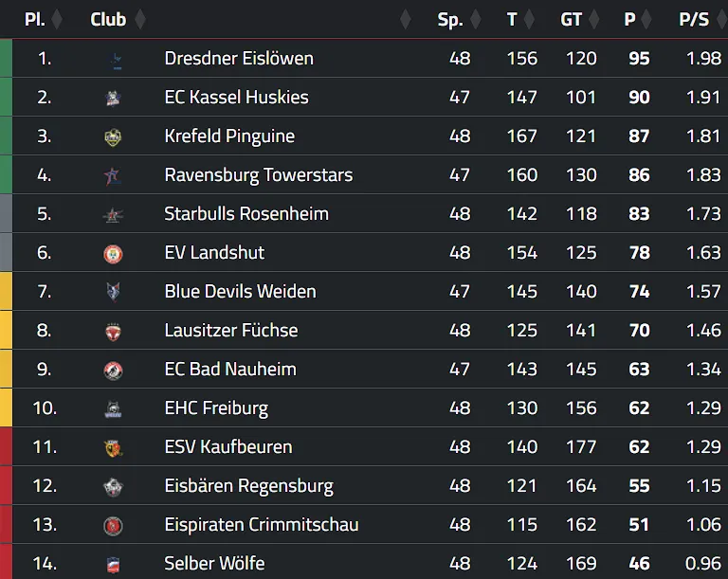Click the Lausitzer Füchse team logo
The height and width of the screenshot is (579, 728).
click(x=114, y=331)
